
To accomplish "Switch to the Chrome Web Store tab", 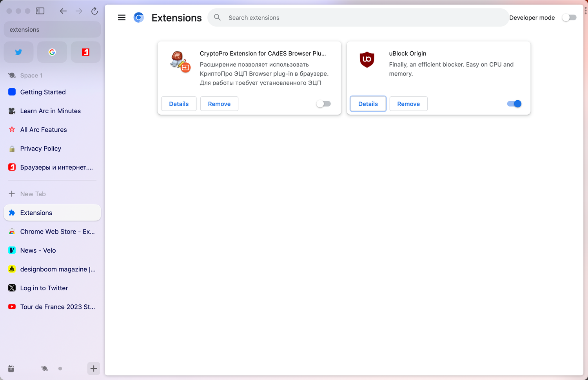I will pyautogui.click(x=52, y=232).
